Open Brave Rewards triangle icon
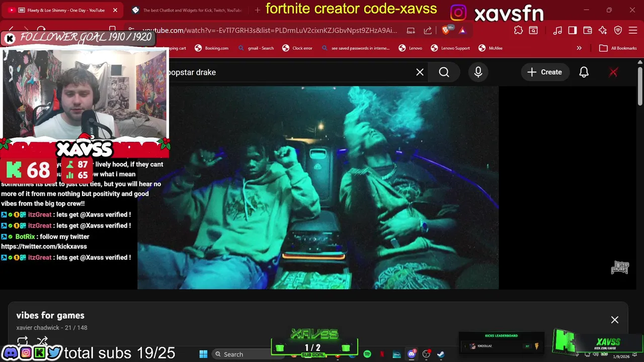This screenshot has width=644, height=362. tap(462, 31)
